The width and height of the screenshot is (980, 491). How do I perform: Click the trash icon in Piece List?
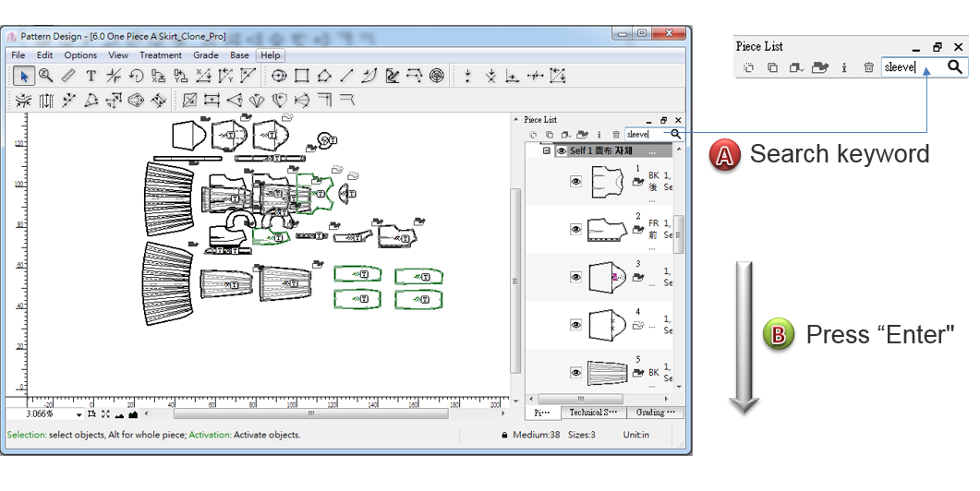coord(616,135)
